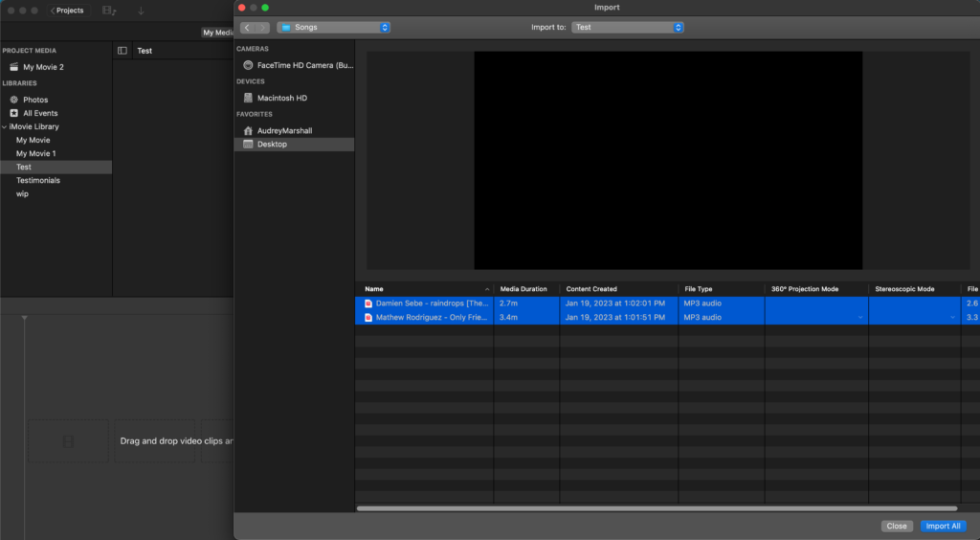The image size is (980, 540).
Task: Toggle the sidebar layout icon beside Test
Action: pos(122,51)
